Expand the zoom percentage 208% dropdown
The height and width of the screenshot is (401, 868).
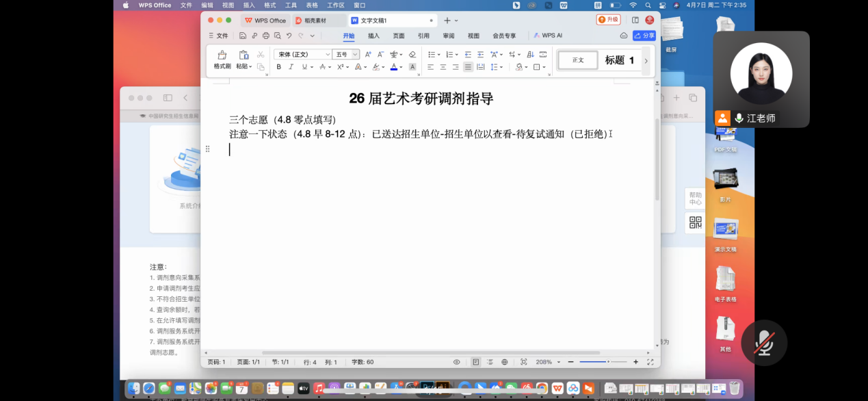(x=559, y=362)
